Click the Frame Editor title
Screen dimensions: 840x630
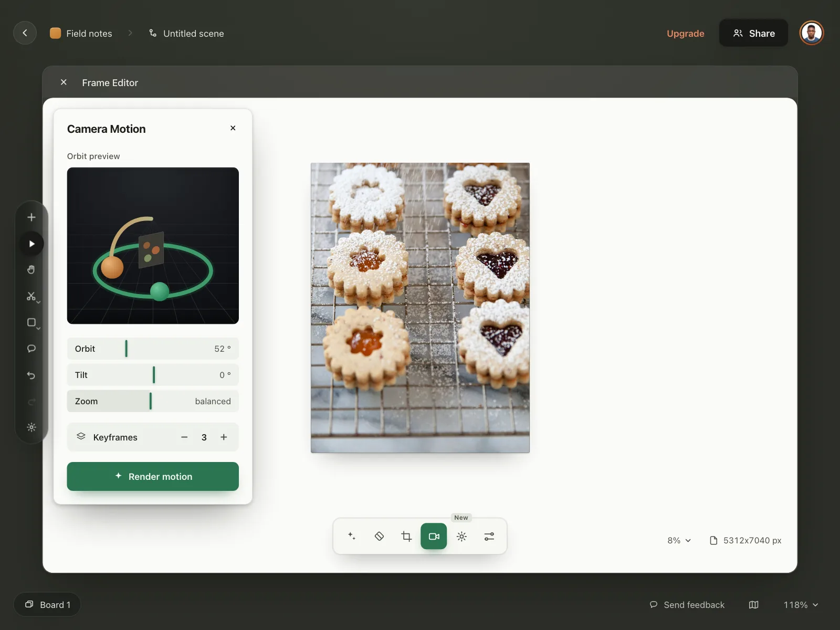pyautogui.click(x=110, y=82)
